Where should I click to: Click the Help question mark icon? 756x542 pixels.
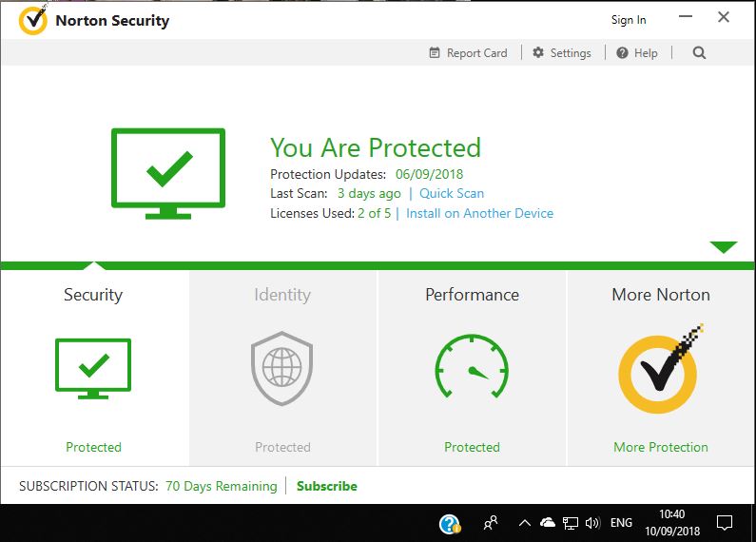coord(622,52)
